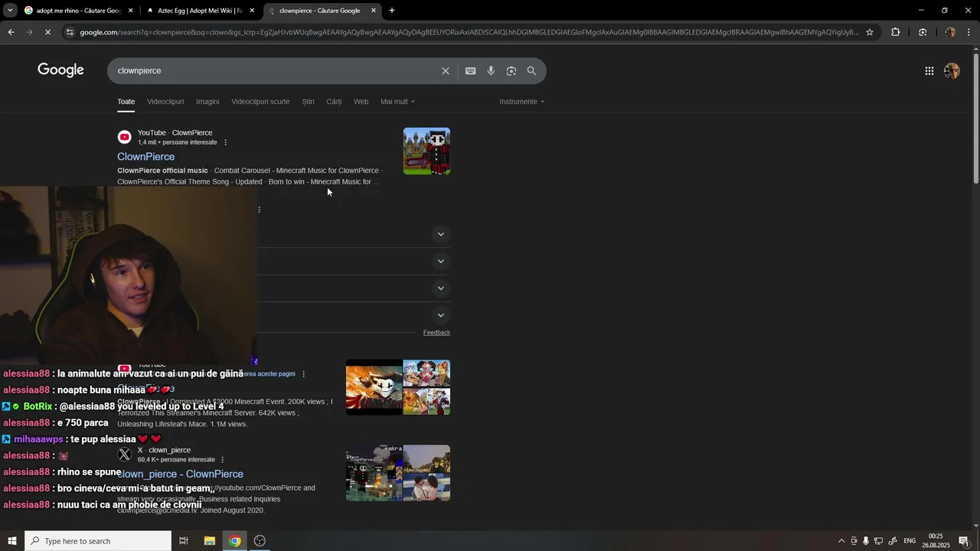Close the 'adopt me rhino' tab
The height and width of the screenshot is (551, 980).
pyautogui.click(x=130, y=11)
